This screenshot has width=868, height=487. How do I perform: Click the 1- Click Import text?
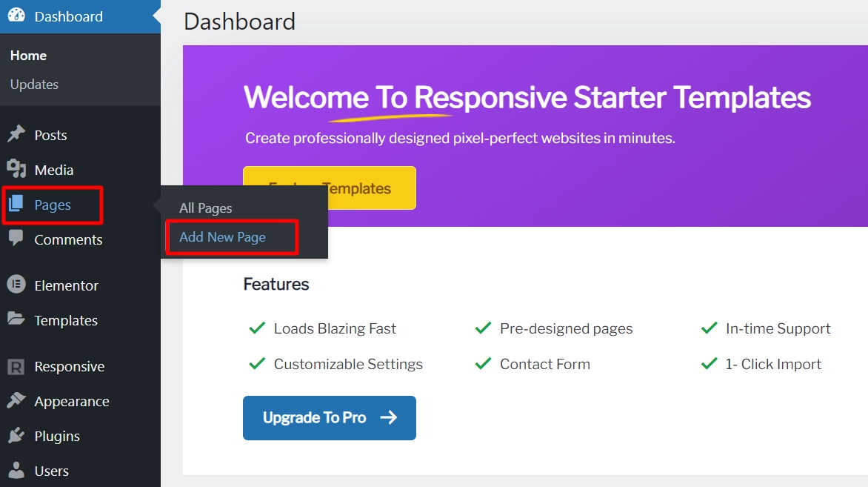[x=773, y=364]
